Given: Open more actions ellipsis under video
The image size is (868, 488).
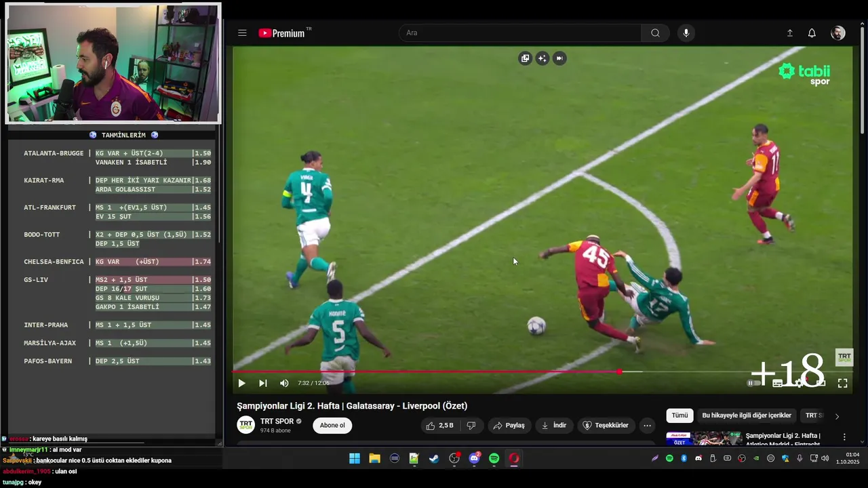Looking at the screenshot, I should [x=647, y=426].
